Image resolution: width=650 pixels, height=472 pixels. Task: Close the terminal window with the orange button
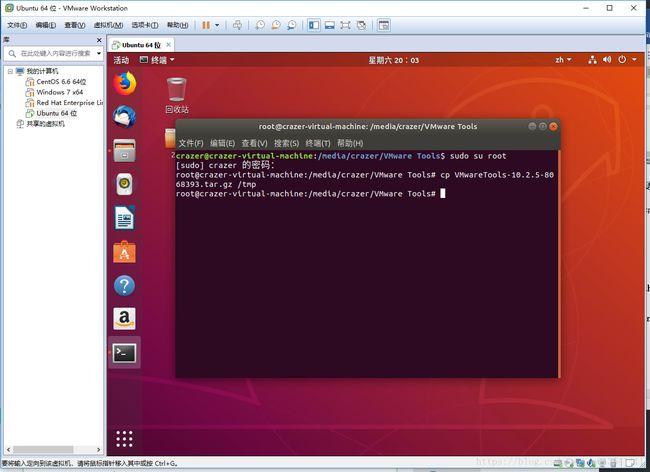[553, 126]
